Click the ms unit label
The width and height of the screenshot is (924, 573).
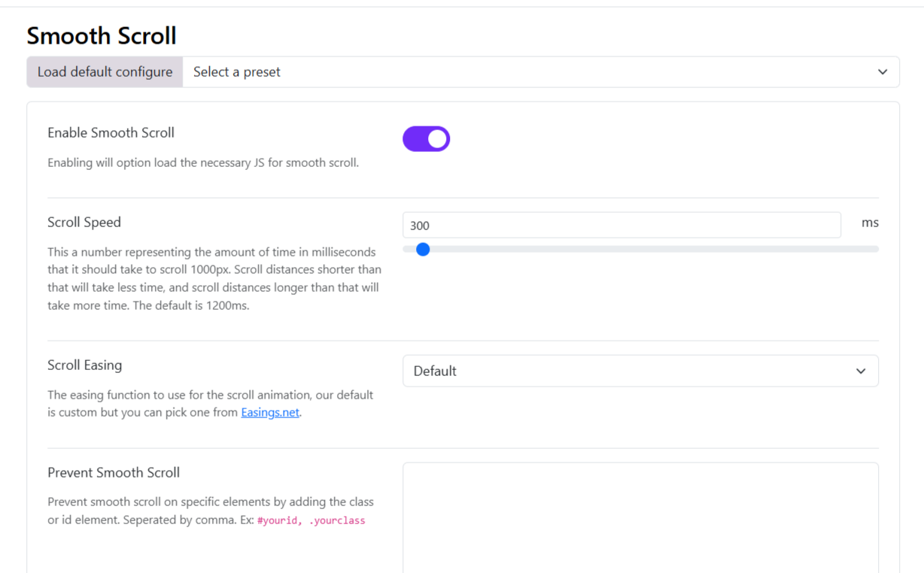870,223
